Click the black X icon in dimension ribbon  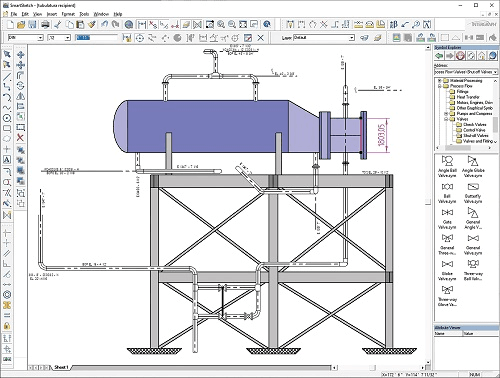[x=261, y=38]
